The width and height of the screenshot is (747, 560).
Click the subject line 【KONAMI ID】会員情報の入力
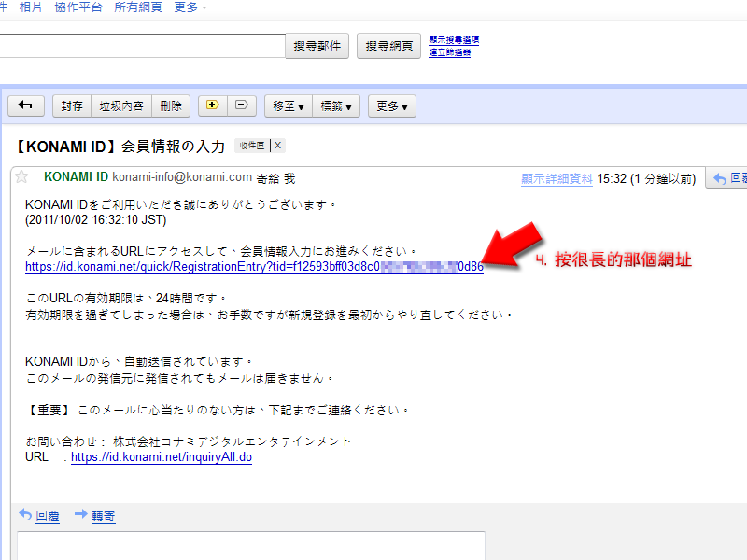click(120, 146)
